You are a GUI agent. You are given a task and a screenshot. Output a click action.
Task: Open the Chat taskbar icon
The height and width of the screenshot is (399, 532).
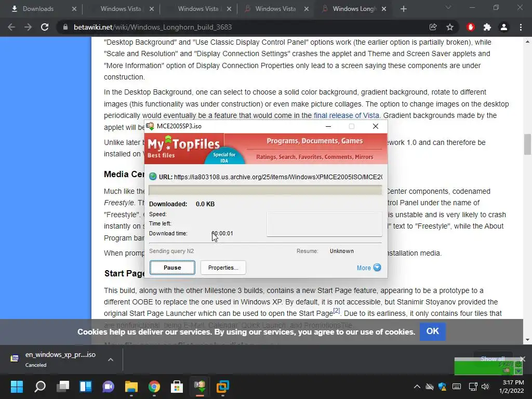coord(108,387)
